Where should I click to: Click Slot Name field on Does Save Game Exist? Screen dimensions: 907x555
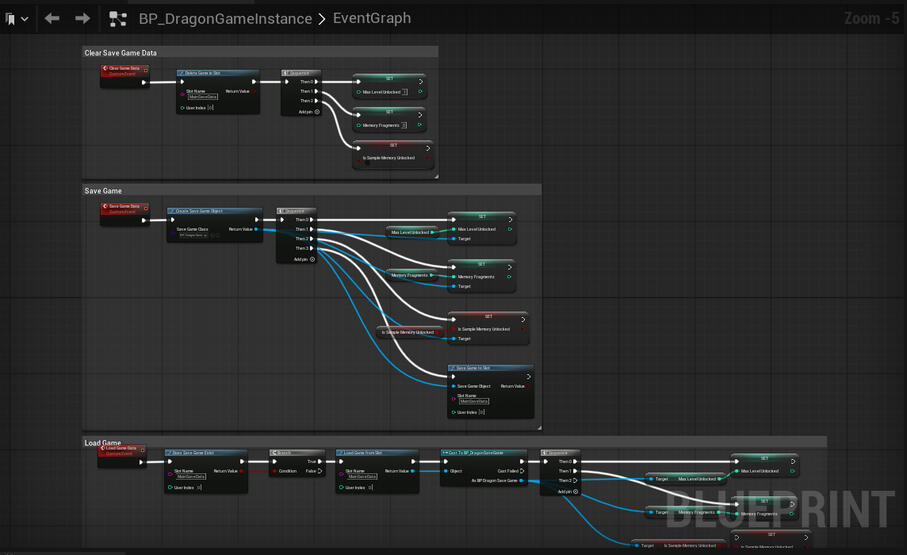[x=191, y=477]
